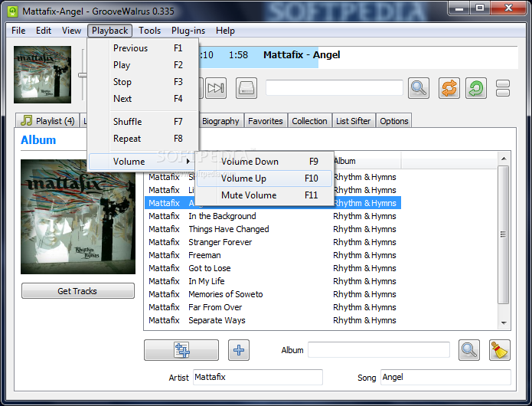Viewport: 532px width, 406px height.
Task: Click the track list scroll down arrow
Action: coord(504,323)
